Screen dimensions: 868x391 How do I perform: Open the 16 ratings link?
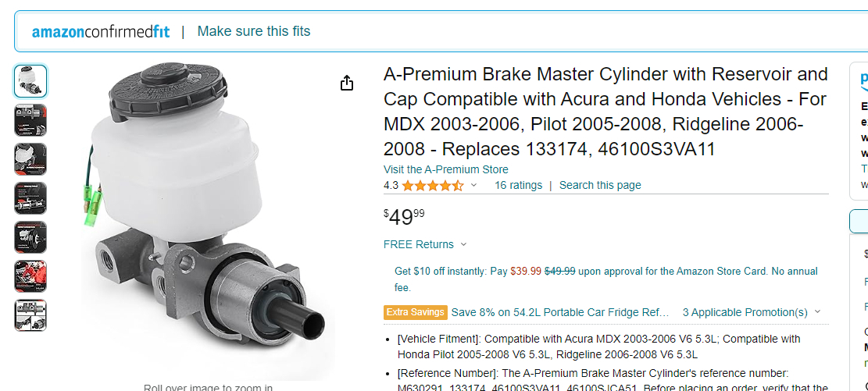point(518,186)
